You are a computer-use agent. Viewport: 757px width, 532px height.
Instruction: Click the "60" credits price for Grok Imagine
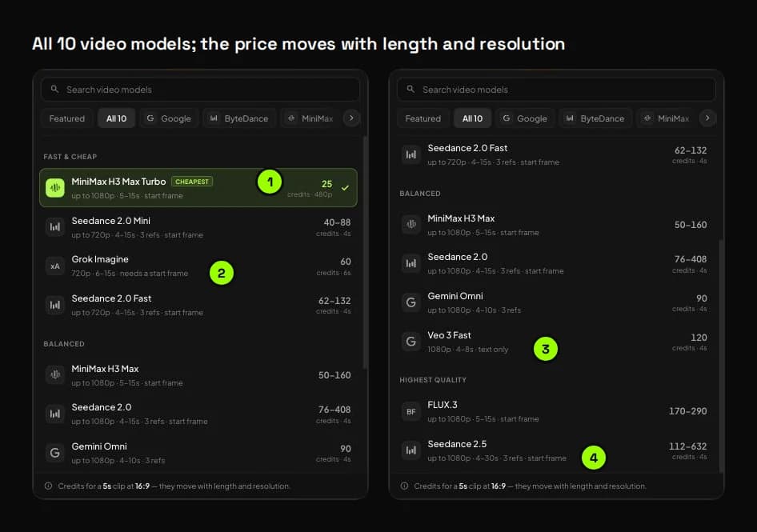[x=346, y=262]
